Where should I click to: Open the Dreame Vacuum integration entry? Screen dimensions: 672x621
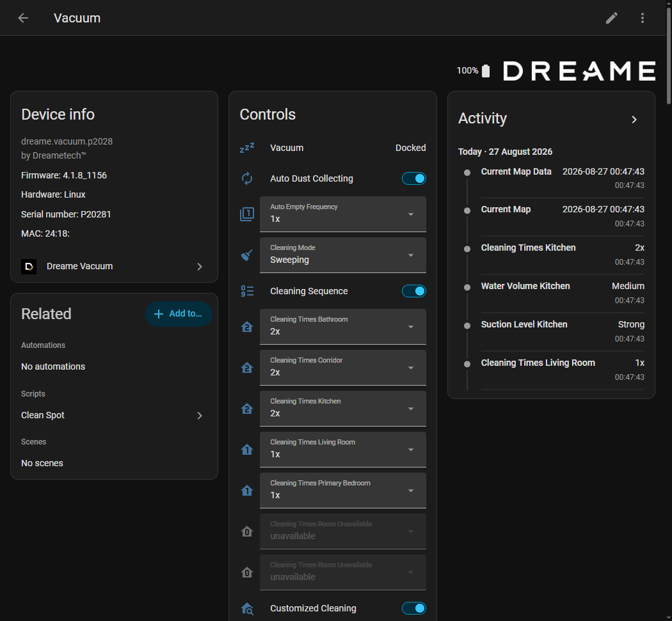[112, 267]
